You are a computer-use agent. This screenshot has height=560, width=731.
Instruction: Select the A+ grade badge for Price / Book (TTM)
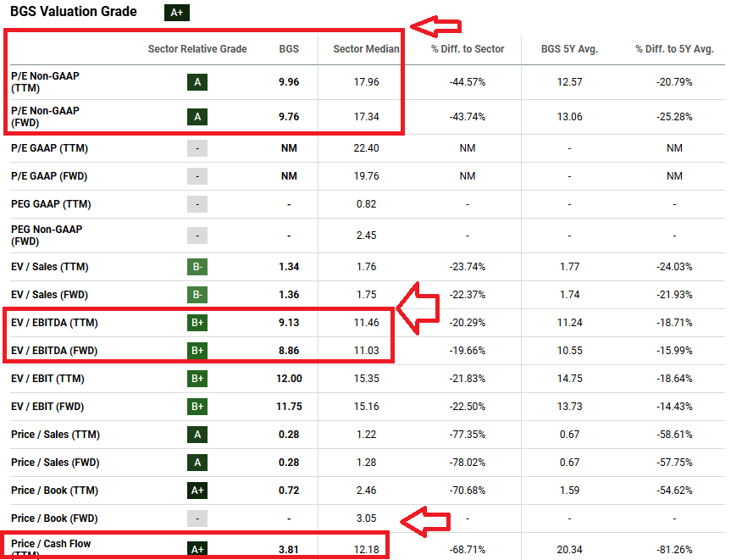click(197, 491)
